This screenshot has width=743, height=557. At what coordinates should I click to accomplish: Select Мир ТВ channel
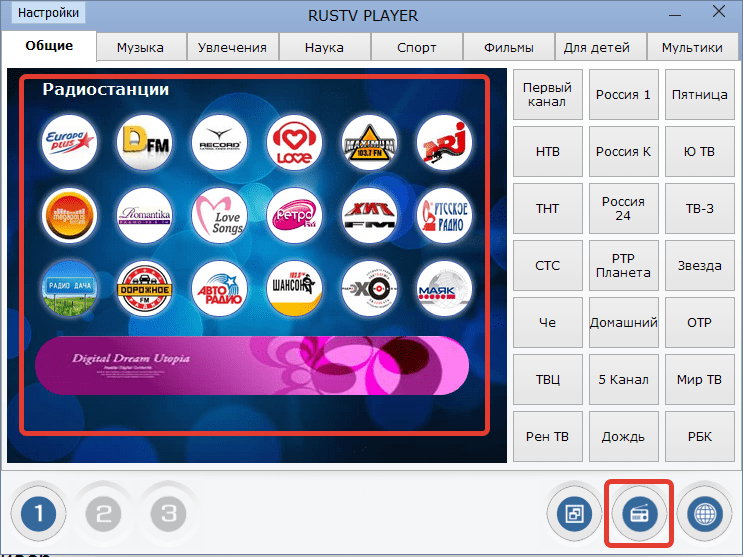point(700,379)
